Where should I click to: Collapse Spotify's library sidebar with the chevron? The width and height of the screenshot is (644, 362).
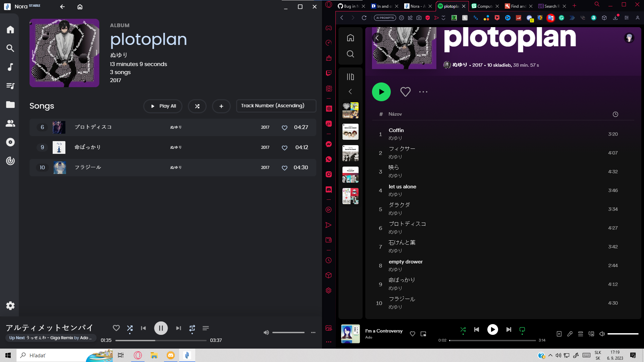(350, 92)
